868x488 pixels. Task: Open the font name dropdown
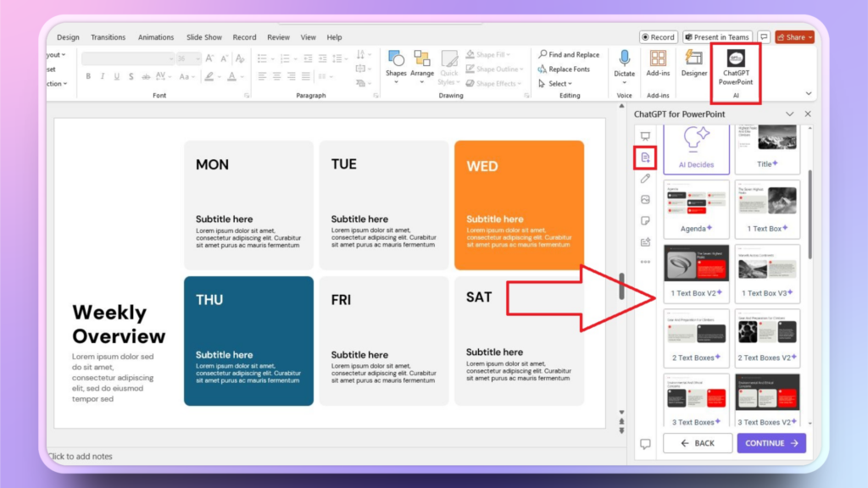pos(171,58)
